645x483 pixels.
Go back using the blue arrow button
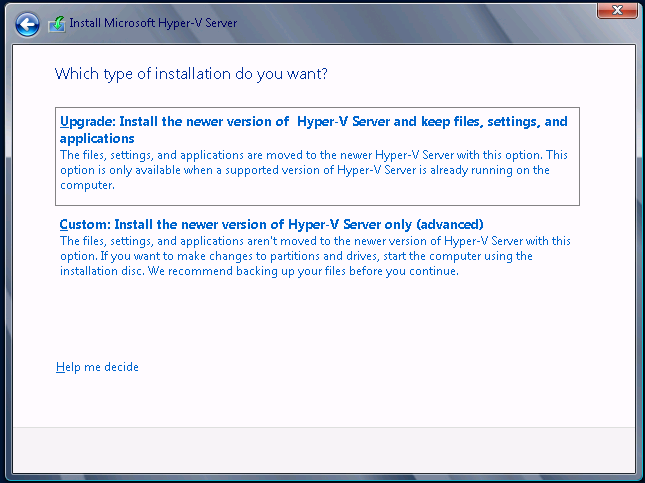click(27, 24)
